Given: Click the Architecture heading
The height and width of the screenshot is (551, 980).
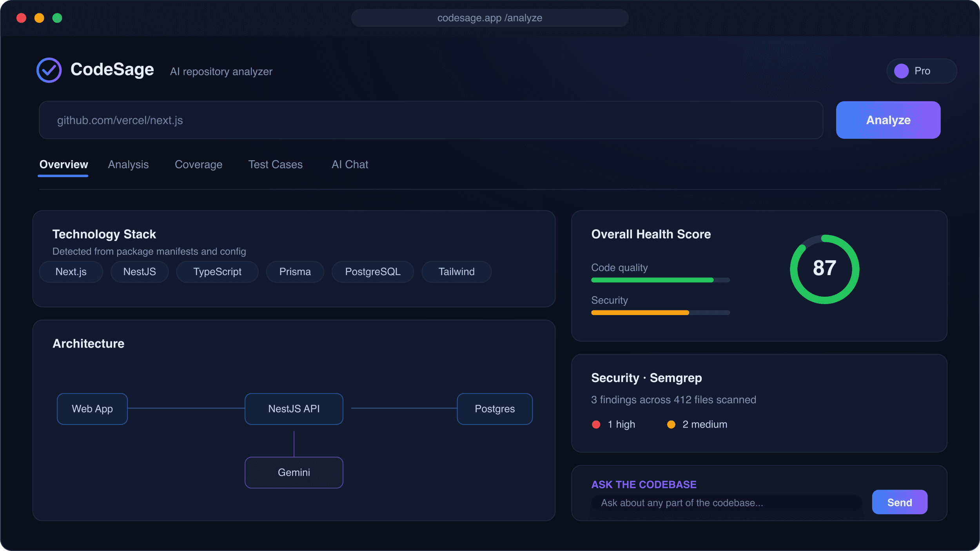Looking at the screenshot, I should 89,344.
